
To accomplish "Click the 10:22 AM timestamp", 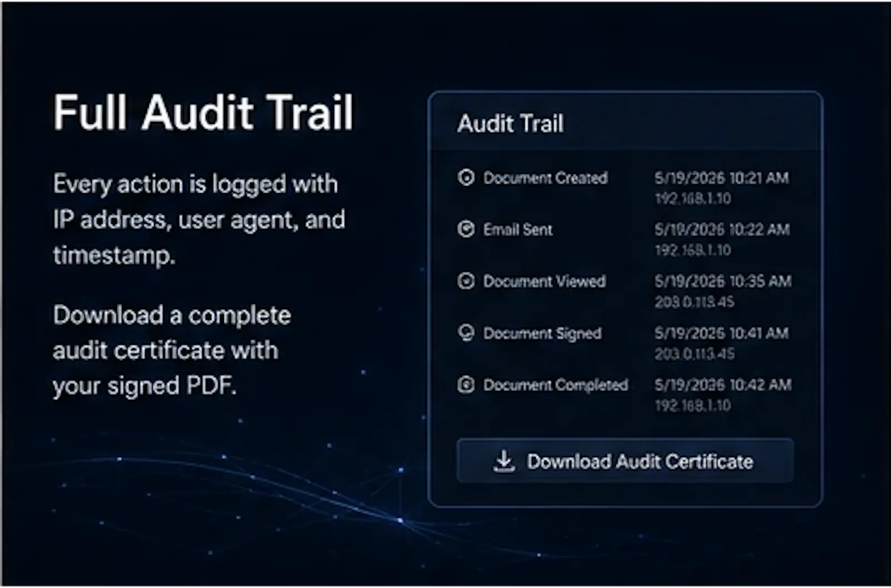I will tap(722, 229).
